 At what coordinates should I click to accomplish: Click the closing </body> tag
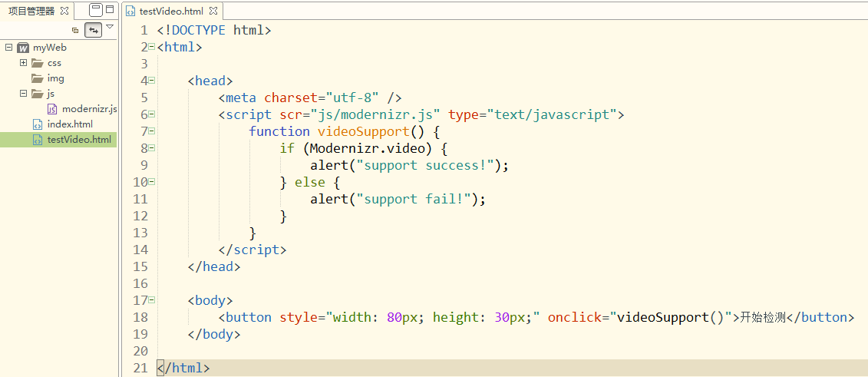point(214,334)
